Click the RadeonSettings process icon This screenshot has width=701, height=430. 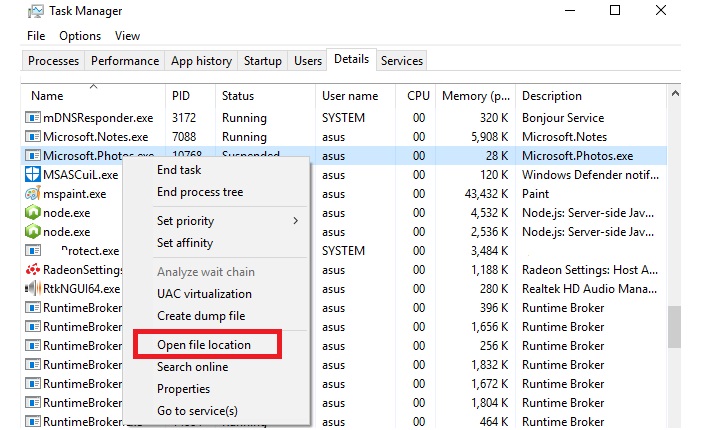coord(33,270)
